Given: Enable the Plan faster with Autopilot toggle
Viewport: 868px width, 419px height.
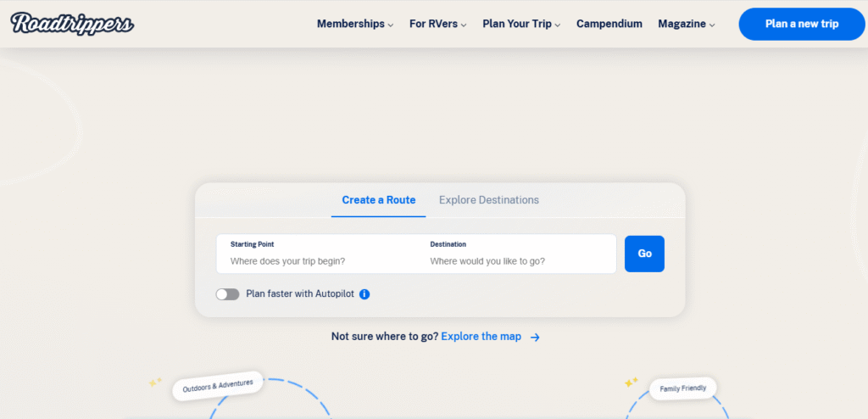Looking at the screenshot, I should pos(227,294).
